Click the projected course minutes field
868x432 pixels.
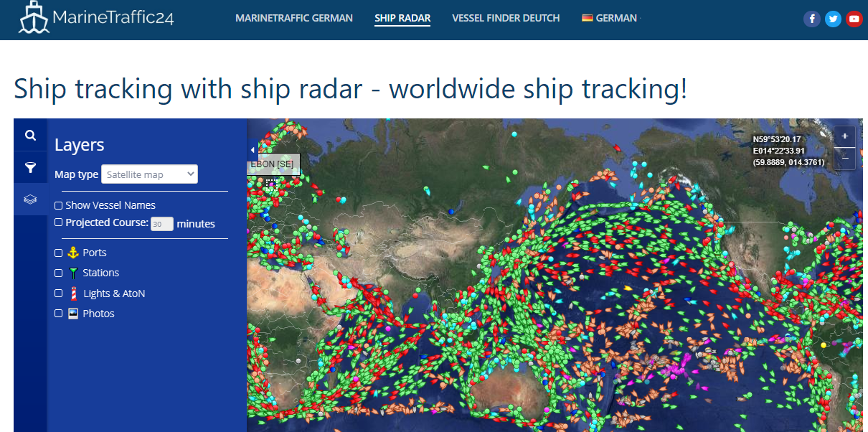tap(162, 224)
